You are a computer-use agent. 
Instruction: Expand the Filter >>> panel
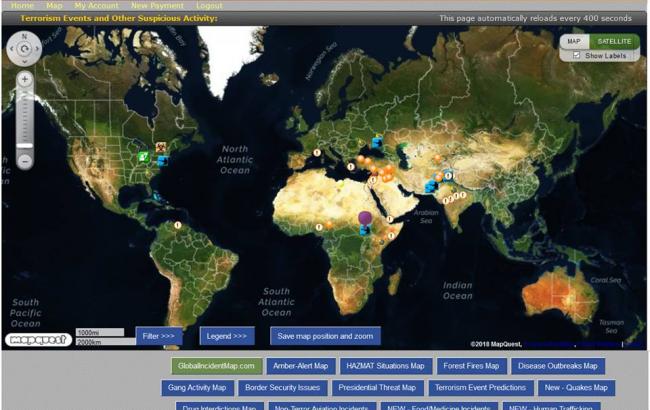[159, 336]
